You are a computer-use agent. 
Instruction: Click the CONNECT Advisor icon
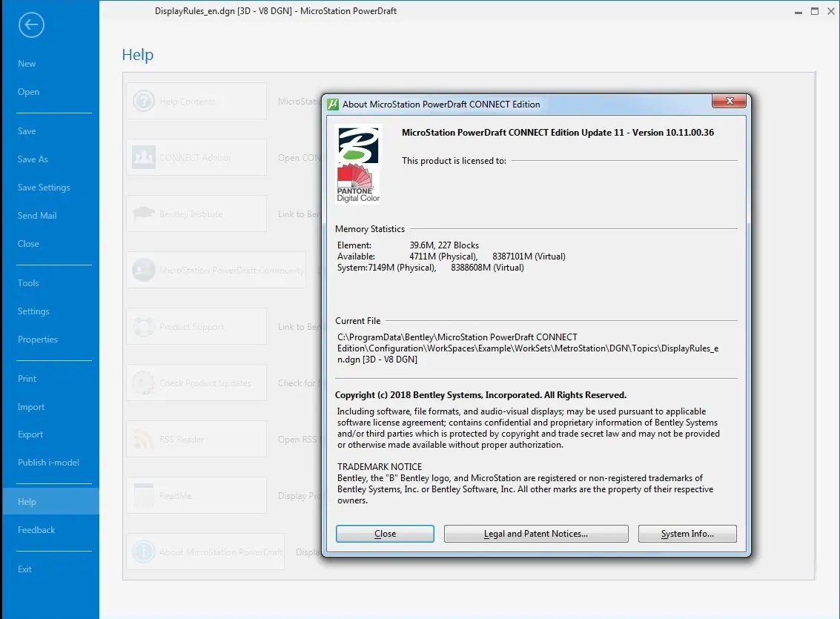click(144, 157)
